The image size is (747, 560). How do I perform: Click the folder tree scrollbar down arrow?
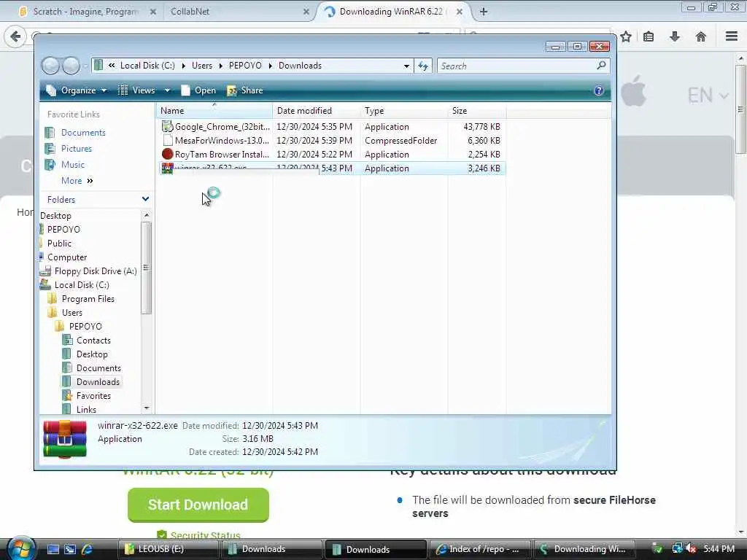point(147,408)
